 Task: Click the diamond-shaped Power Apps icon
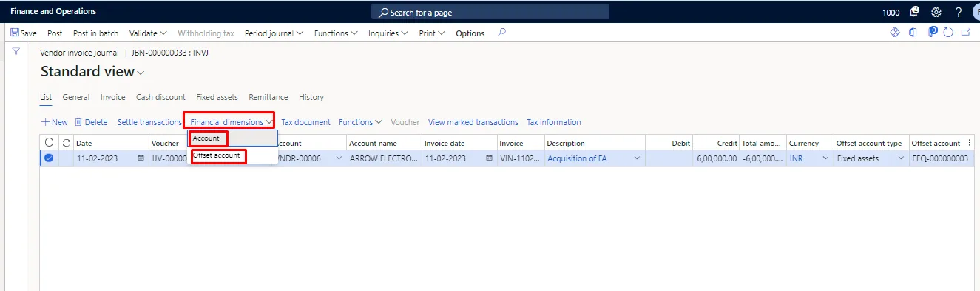coord(894,33)
